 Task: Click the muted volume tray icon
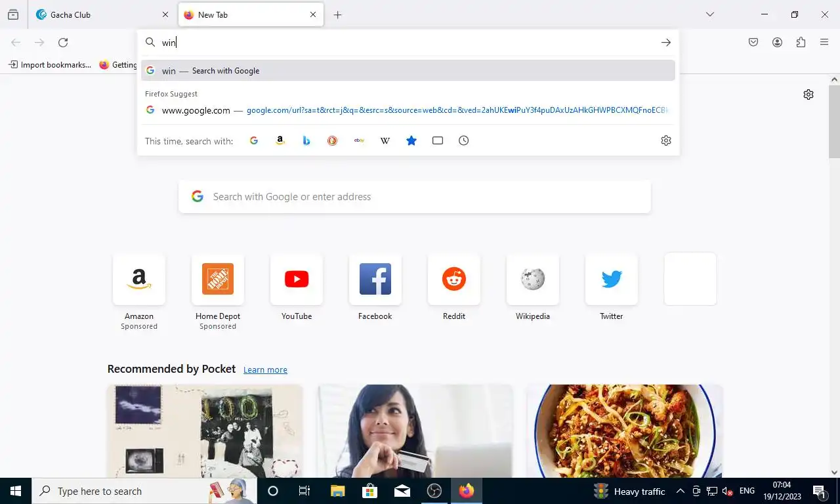(727, 491)
